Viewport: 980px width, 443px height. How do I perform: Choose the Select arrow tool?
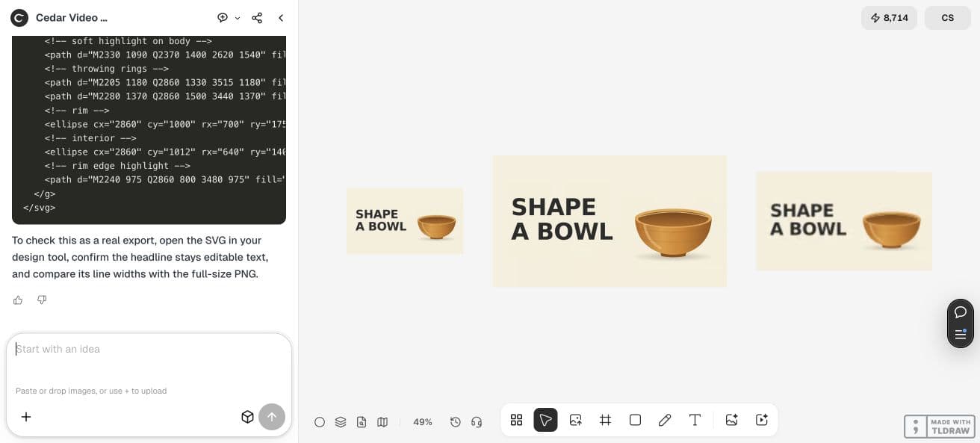[x=546, y=420]
